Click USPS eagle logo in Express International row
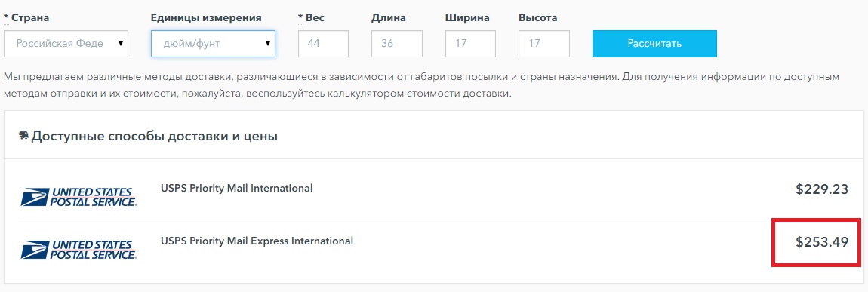Screen dimensions: 868x292 click(78, 250)
